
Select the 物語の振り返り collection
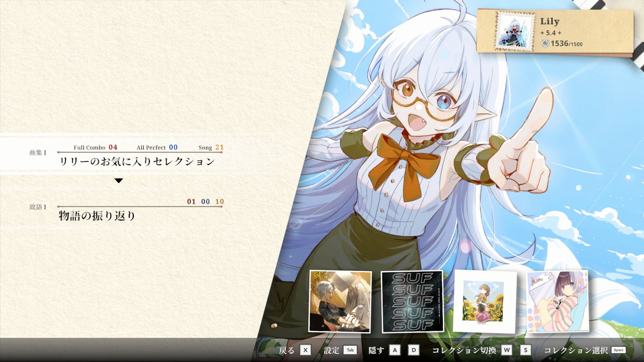click(97, 216)
